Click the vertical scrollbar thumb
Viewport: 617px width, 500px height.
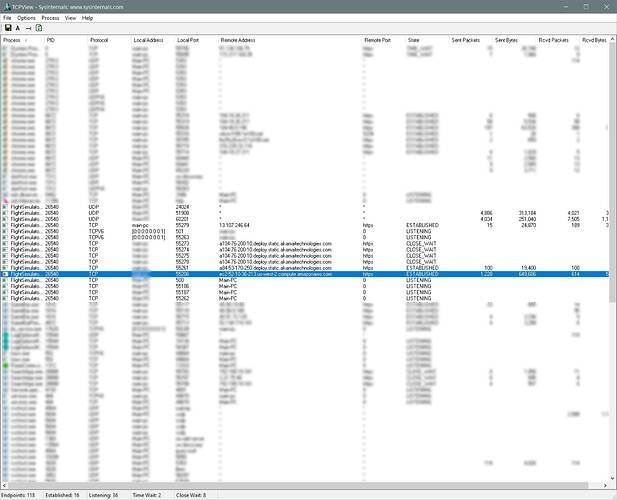coord(613,173)
